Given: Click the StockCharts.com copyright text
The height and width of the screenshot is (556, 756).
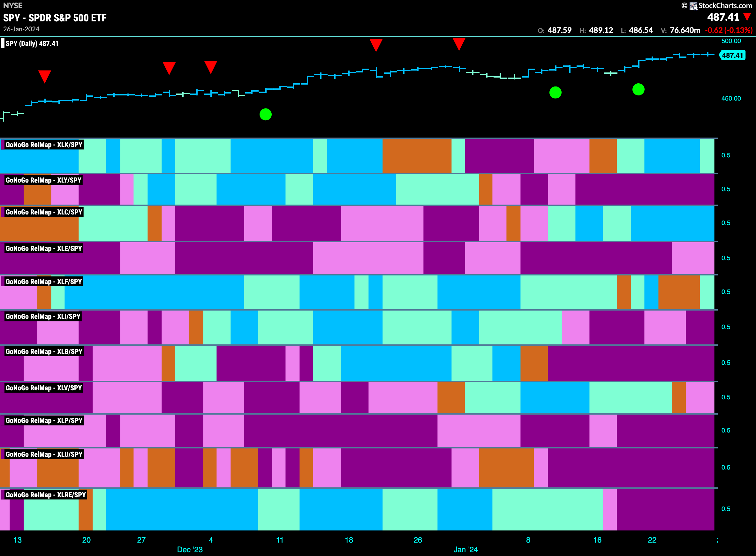Looking at the screenshot, I should coord(725,6).
